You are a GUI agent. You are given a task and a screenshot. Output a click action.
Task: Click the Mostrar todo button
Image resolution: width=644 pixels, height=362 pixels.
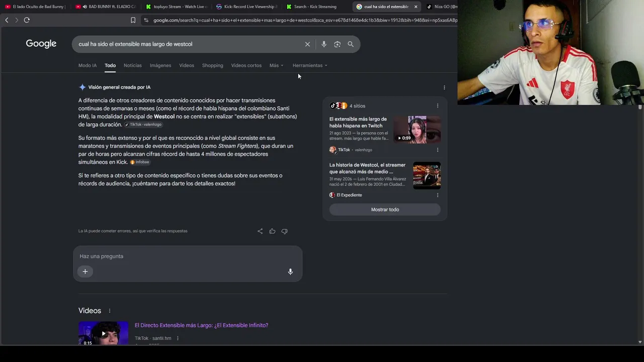click(x=385, y=210)
